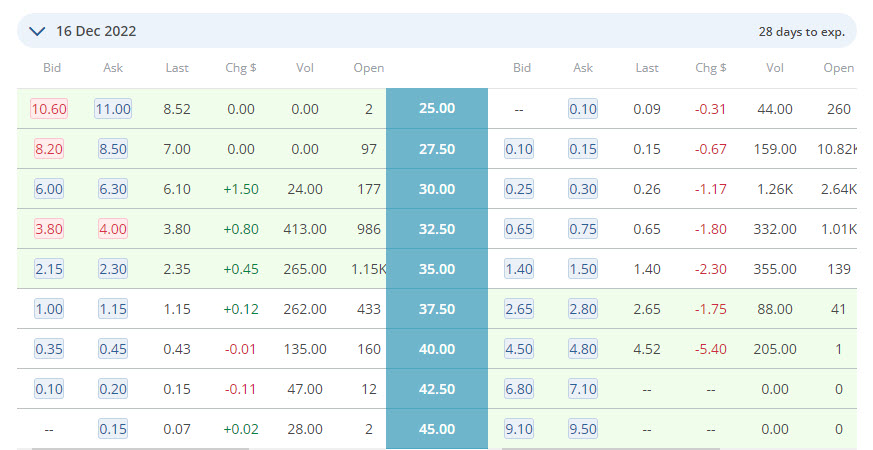The image size is (873, 450).
Task: Click call ask 0.15 at 45.00 strike
Action: 113,429
